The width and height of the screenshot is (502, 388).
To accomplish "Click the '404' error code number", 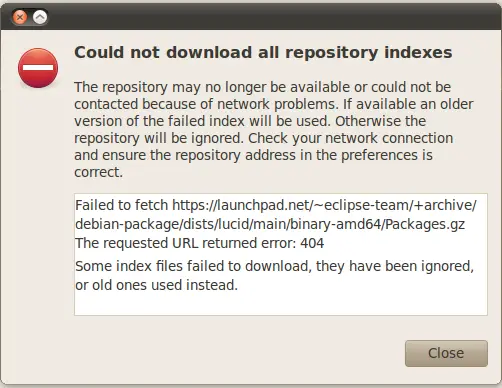I will coord(312,243).
